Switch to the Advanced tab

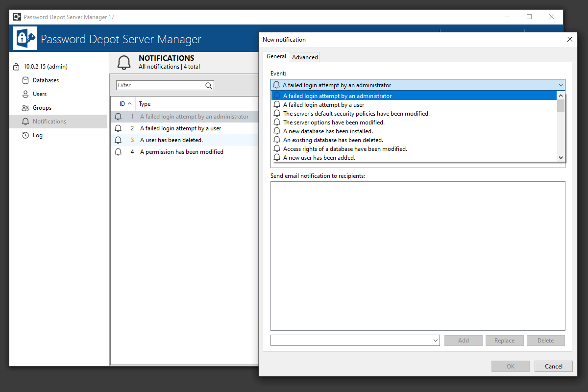pyautogui.click(x=305, y=57)
